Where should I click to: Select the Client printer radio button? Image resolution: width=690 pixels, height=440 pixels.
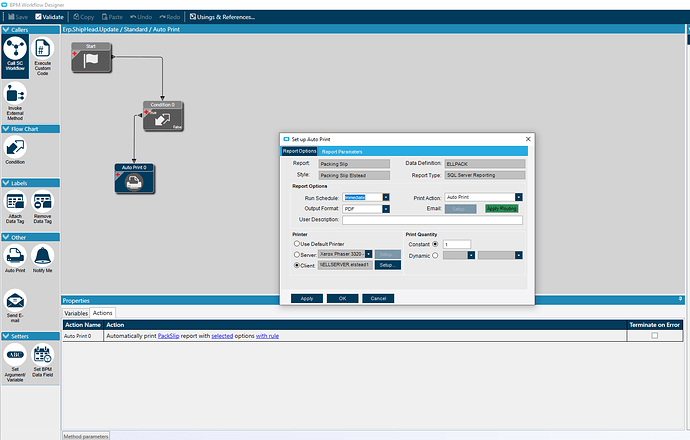[x=297, y=265]
